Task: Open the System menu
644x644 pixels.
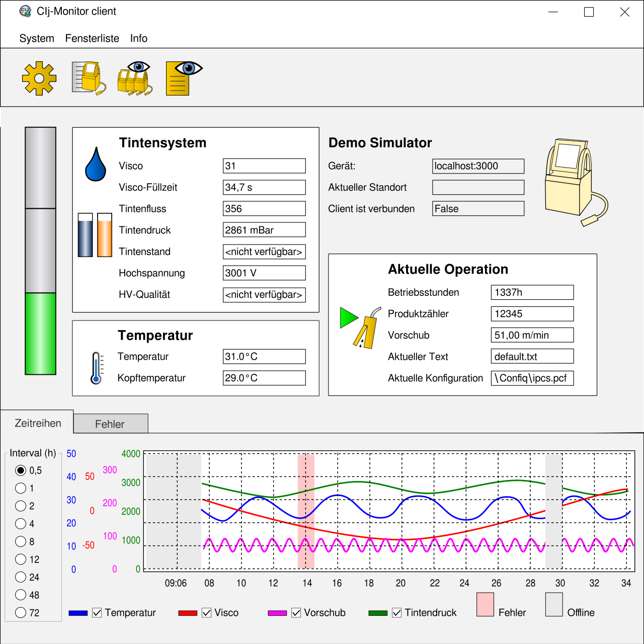Action: tap(37, 38)
